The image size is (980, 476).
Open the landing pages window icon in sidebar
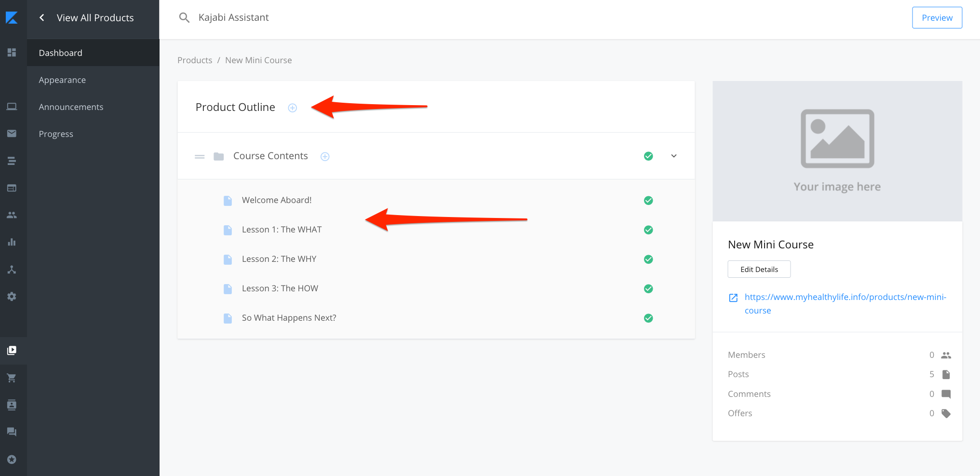point(12,188)
